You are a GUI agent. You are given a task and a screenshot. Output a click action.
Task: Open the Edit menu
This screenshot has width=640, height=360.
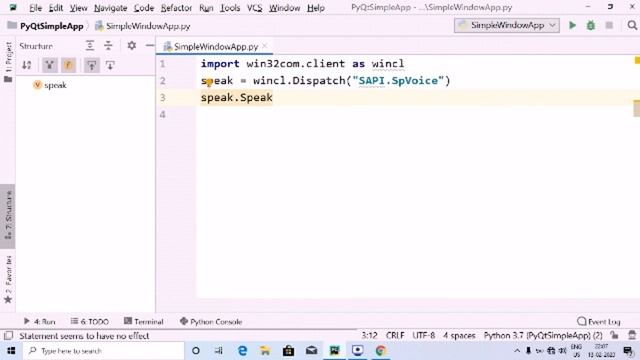click(56, 8)
